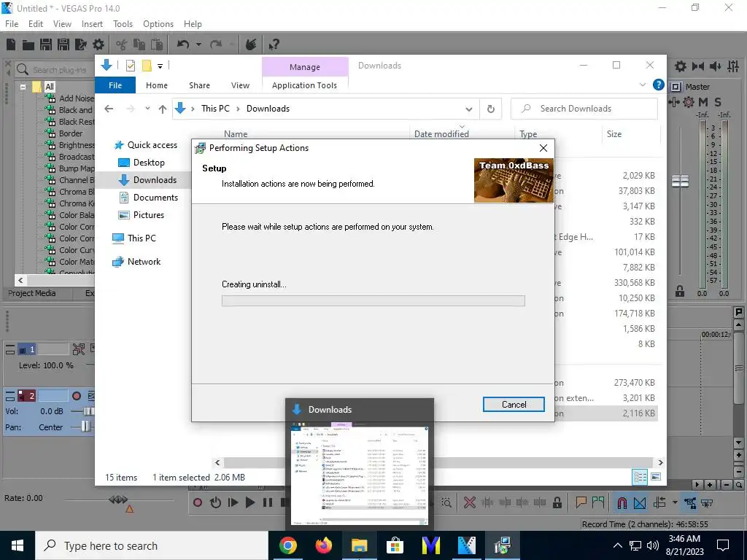Open Customize Quick Access Toolbar dropdown

[x=160, y=66]
